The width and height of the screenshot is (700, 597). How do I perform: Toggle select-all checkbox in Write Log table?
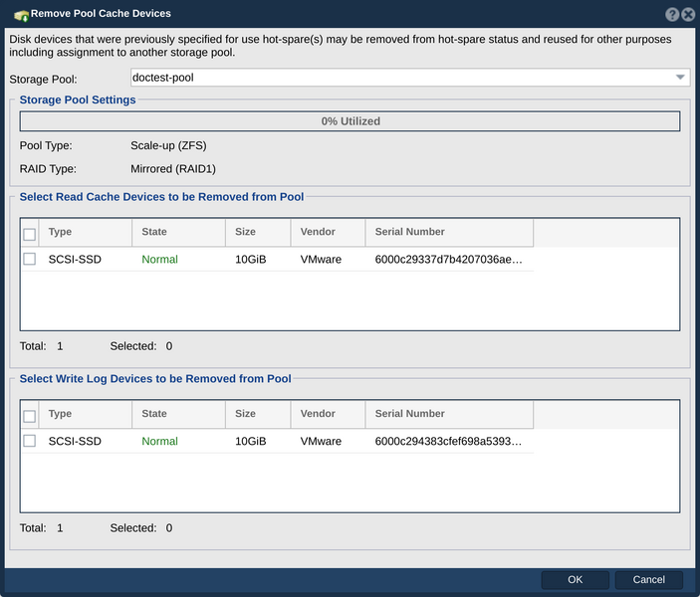(30, 416)
